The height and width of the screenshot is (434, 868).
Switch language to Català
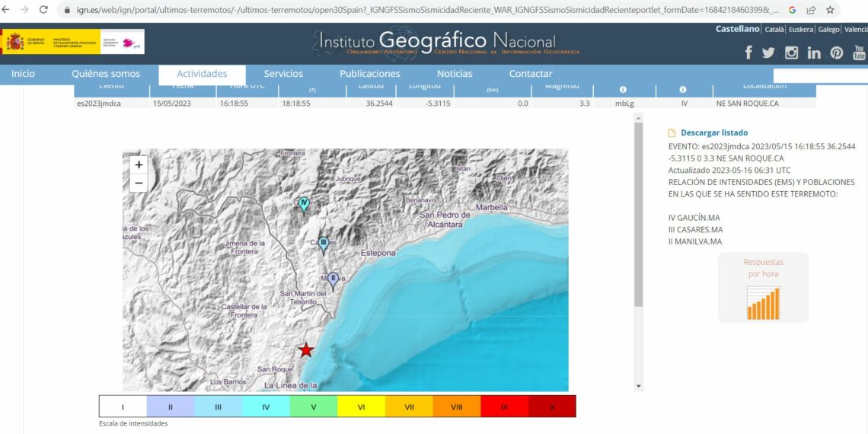[774, 30]
